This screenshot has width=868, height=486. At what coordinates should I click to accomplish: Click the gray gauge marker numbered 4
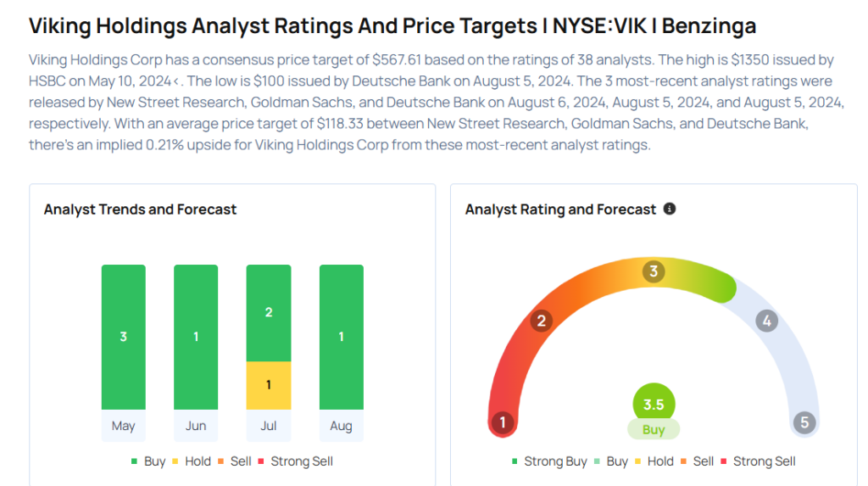(x=766, y=321)
